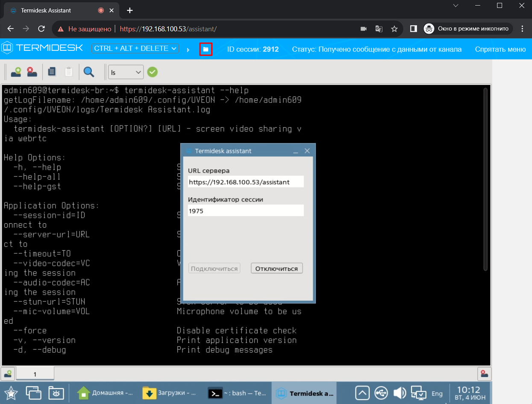This screenshot has width=532, height=404.
Task: Click the terminal vertical scrollbar
Action: pos(485,179)
